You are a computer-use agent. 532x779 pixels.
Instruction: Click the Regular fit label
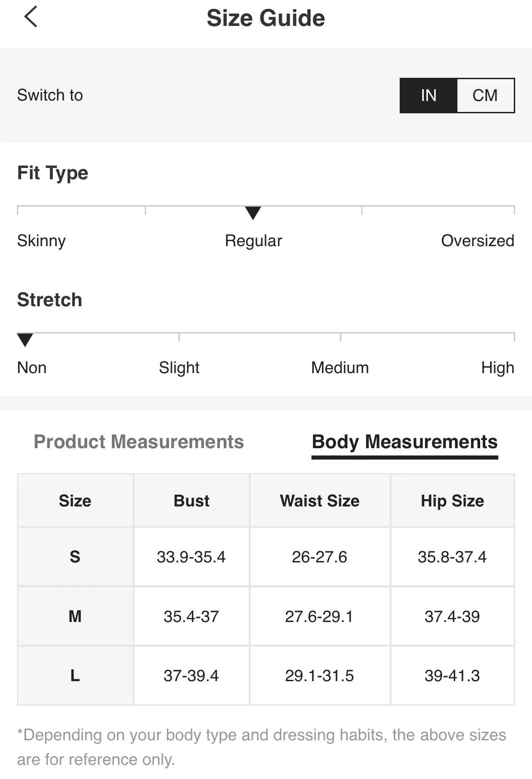pos(253,241)
